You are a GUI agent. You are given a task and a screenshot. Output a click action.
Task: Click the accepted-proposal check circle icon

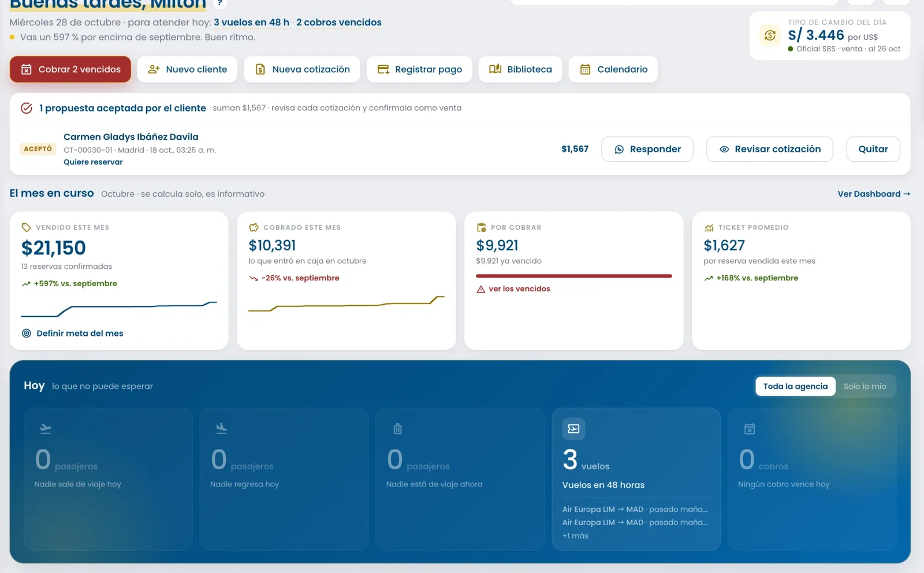(x=27, y=108)
